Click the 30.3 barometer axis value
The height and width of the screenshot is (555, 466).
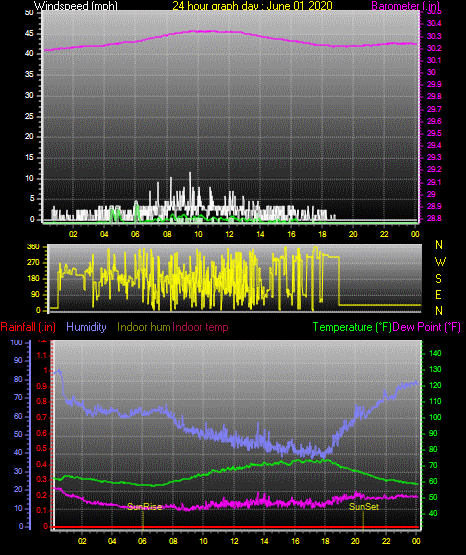(x=434, y=36)
